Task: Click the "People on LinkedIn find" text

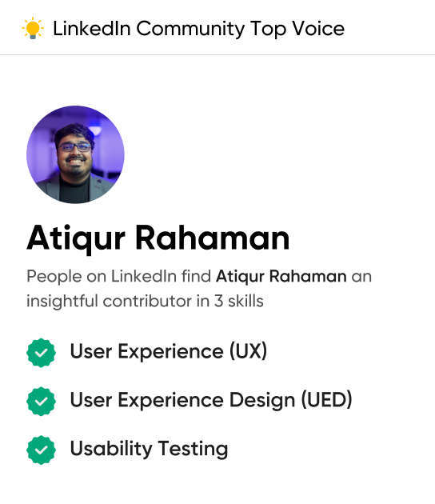Action: pos(119,277)
